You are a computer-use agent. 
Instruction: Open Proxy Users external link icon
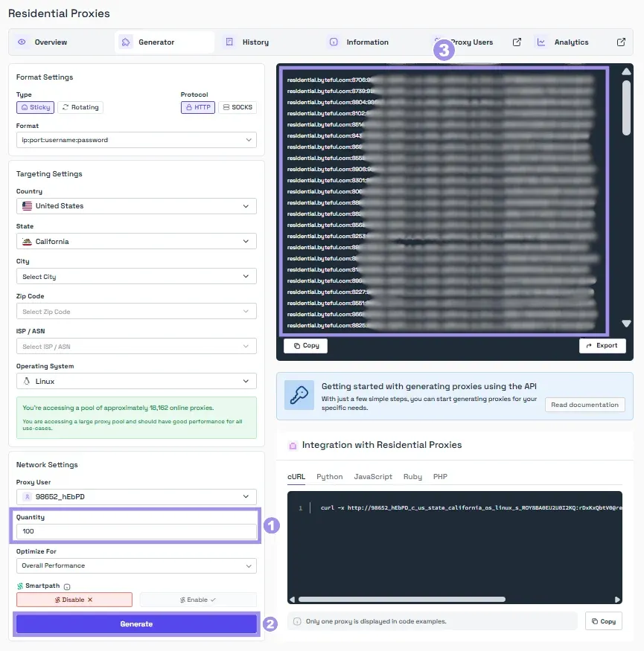(x=517, y=42)
